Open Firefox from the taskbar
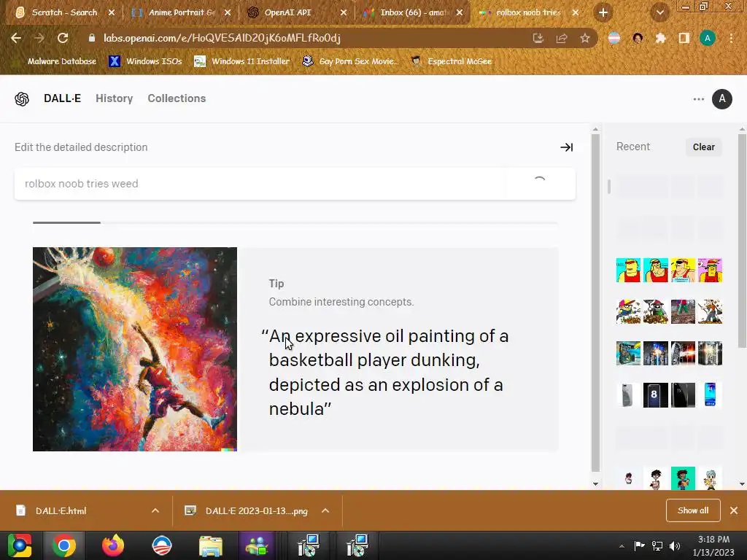Image resolution: width=747 pixels, height=560 pixels. pyautogui.click(x=113, y=545)
